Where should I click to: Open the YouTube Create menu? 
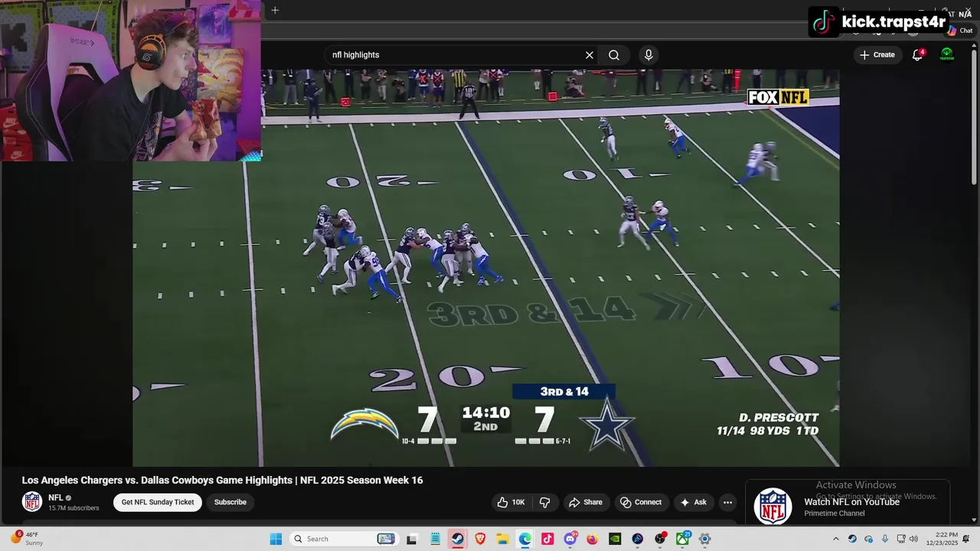877,55
